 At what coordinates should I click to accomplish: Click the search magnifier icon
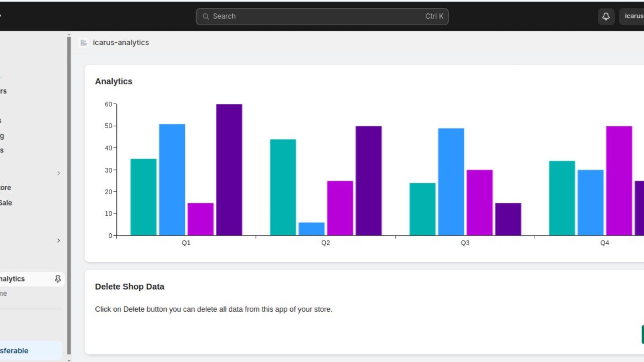pos(206,16)
